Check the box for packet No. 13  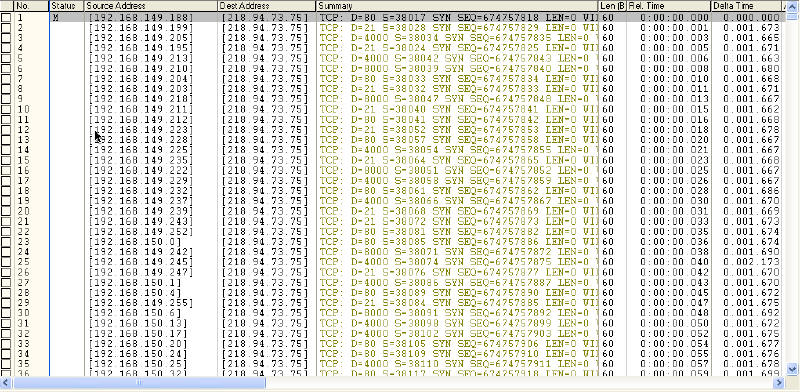pos(6,140)
